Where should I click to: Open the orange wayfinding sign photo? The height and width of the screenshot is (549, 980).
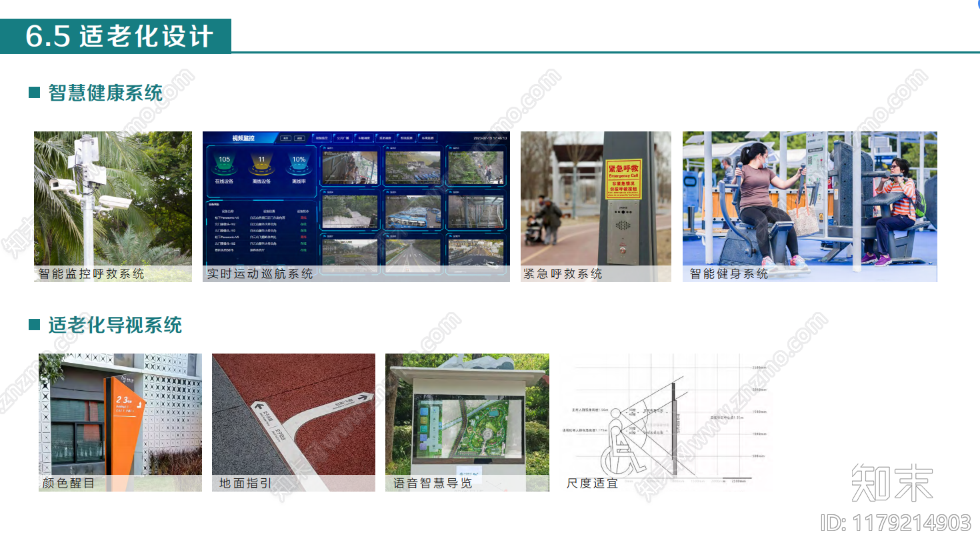[120, 422]
